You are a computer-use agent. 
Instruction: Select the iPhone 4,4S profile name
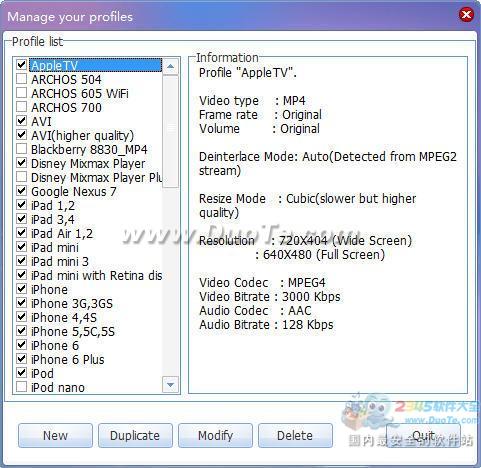tap(64, 318)
